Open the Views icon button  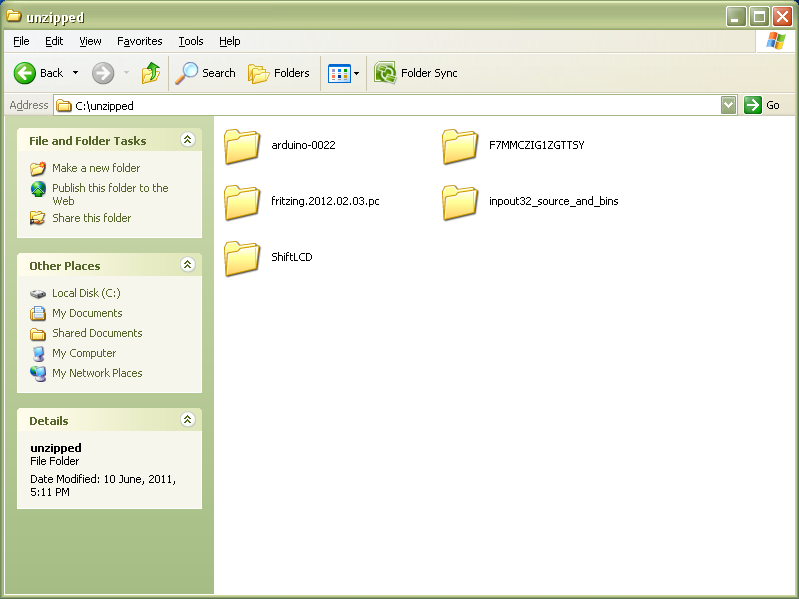(339, 74)
